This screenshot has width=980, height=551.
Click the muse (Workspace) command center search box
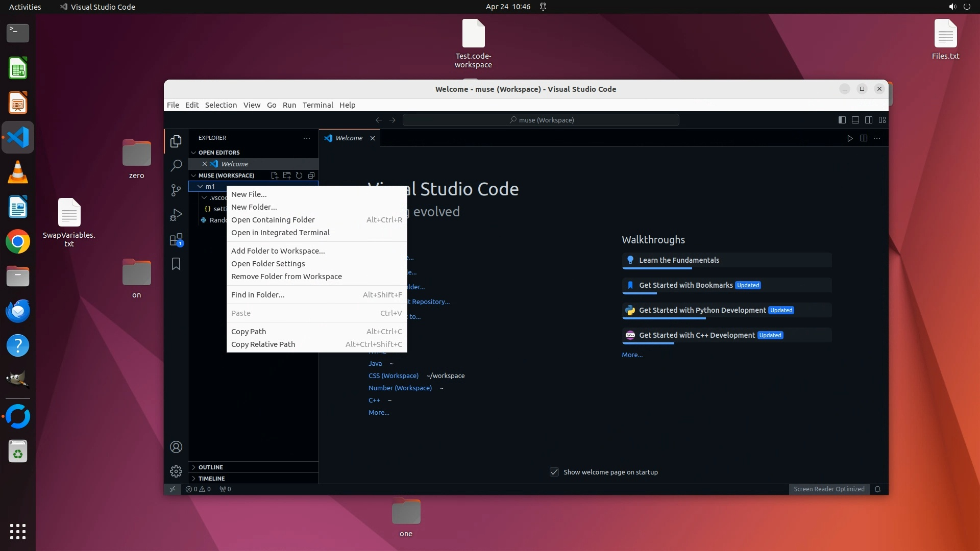(x=541, y=120)
